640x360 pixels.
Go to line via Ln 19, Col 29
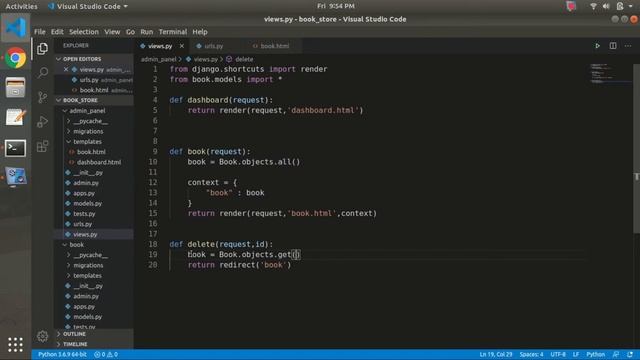pyautogui.click(x=496, y=354)
